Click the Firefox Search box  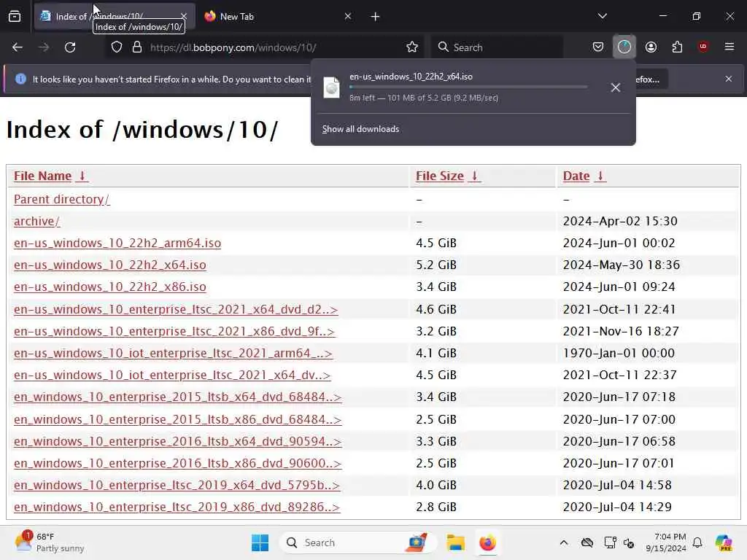(497, 47)
